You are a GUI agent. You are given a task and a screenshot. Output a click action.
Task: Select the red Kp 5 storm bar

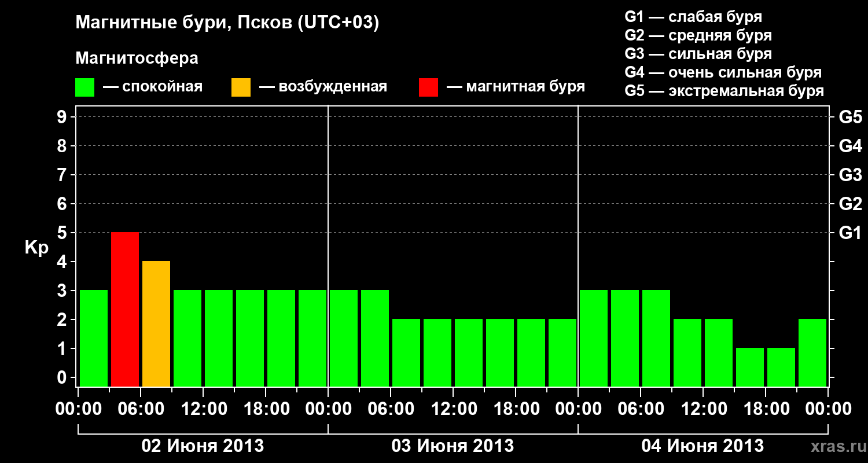pos(125,309)
